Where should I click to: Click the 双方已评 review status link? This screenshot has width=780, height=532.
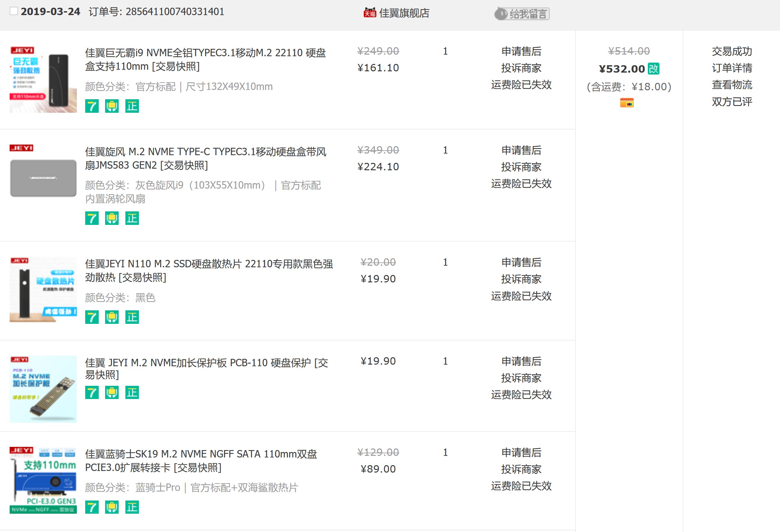tap(732, 102)
